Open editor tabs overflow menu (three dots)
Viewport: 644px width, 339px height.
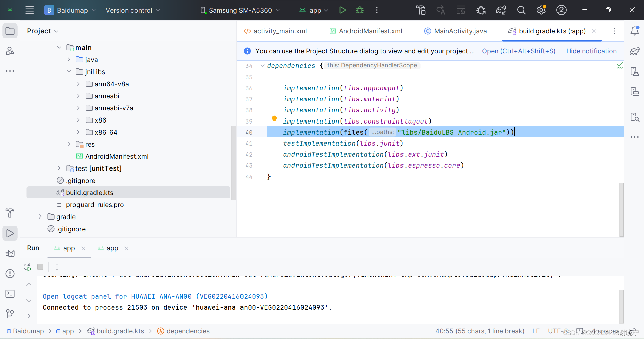(614, 31)
